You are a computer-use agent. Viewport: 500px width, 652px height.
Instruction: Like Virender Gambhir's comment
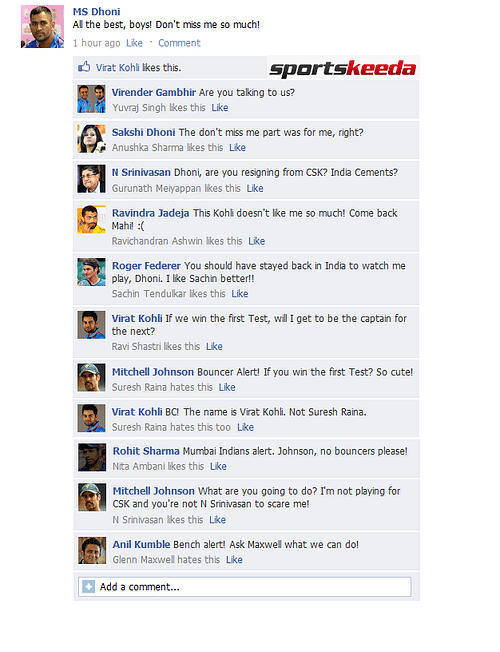(x=220, y=108)
